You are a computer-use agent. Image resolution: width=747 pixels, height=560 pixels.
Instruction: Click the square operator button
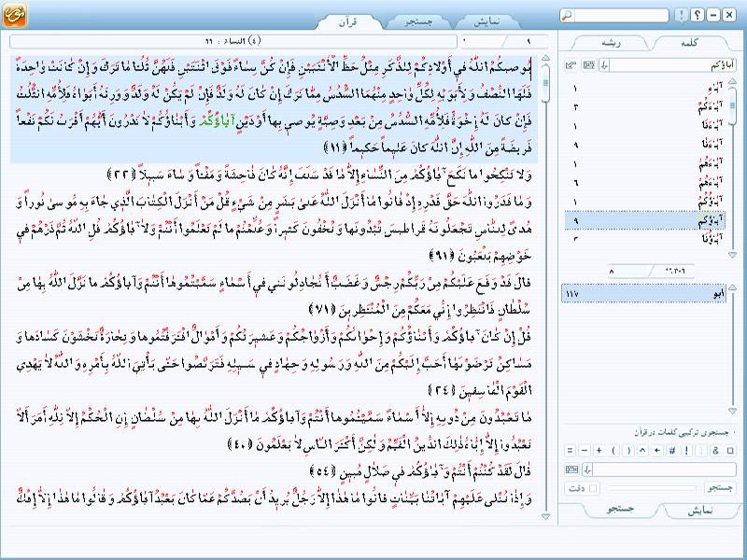[x=730, y=450]
